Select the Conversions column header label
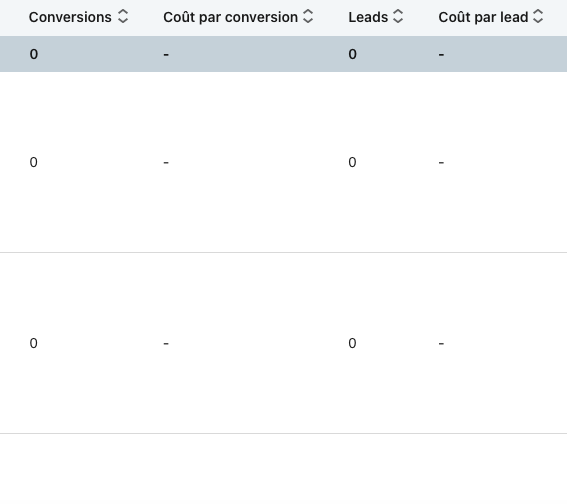 click(x=70, y=17)
